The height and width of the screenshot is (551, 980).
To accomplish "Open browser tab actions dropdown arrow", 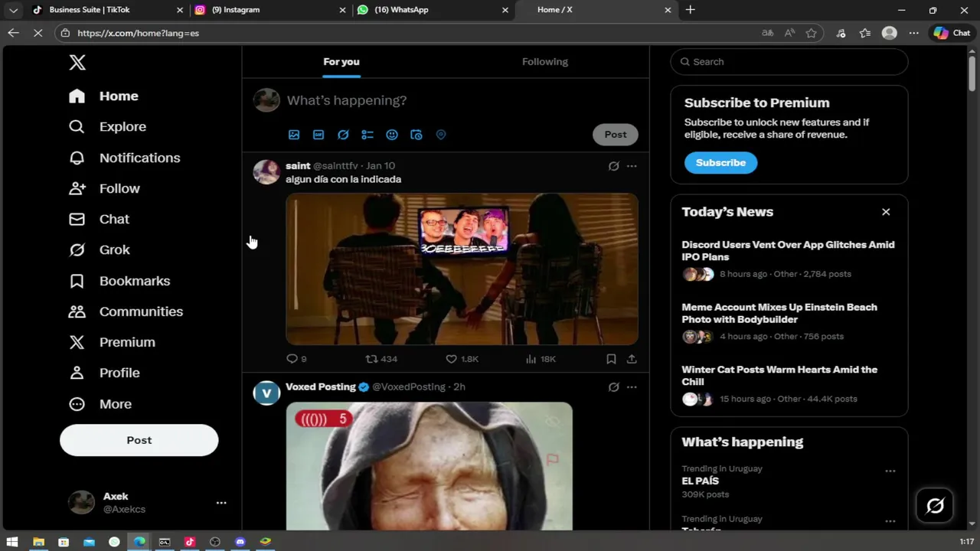I will [13, 10].
